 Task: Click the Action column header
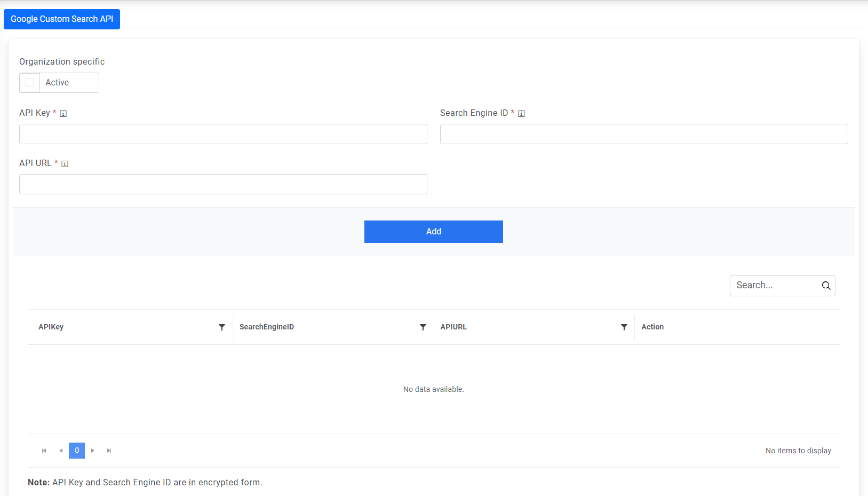(x=652, y=327)
